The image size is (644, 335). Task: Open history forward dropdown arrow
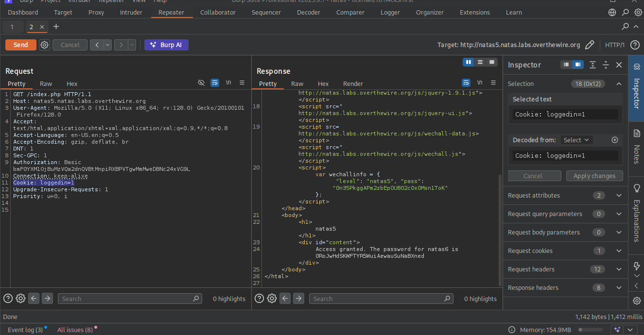(x=132, y=45)
